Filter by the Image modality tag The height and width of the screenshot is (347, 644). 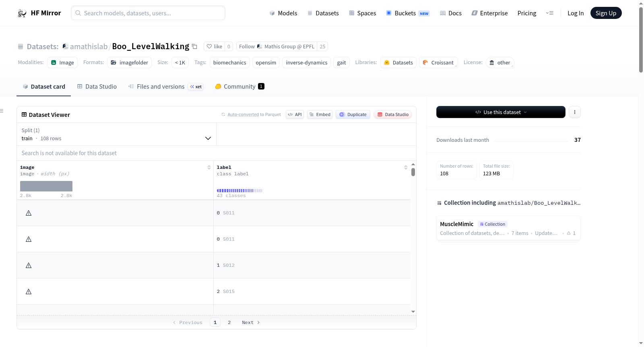coord(62,62)
